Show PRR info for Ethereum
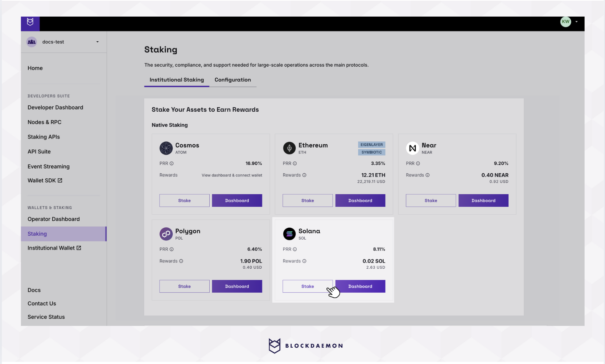Image resolution: width=605 pixels, height=364 pixels. (x=295, y=164)
